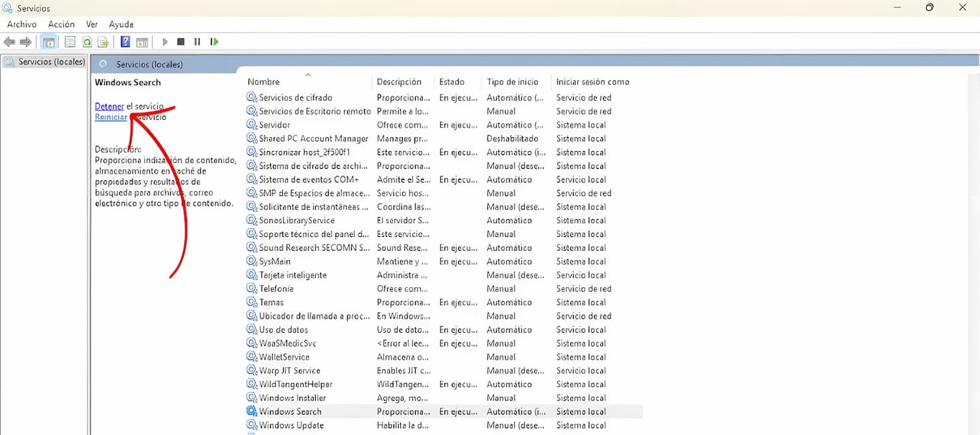Image resolution: width=980 pixels, height=435 pixels.
Task: Sort by the Nombre column header
Action: click(x=263, y=82)
